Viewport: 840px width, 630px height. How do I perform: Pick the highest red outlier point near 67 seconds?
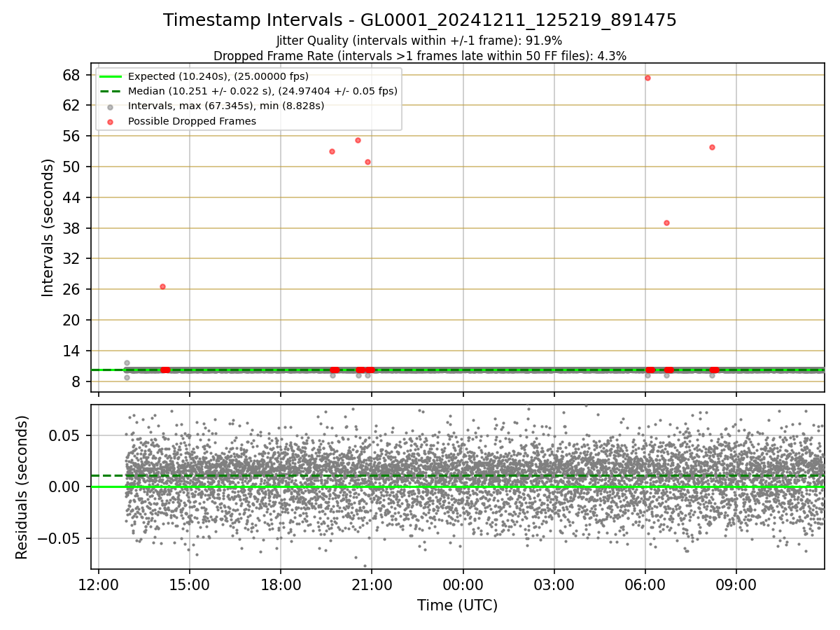(647, 78)
